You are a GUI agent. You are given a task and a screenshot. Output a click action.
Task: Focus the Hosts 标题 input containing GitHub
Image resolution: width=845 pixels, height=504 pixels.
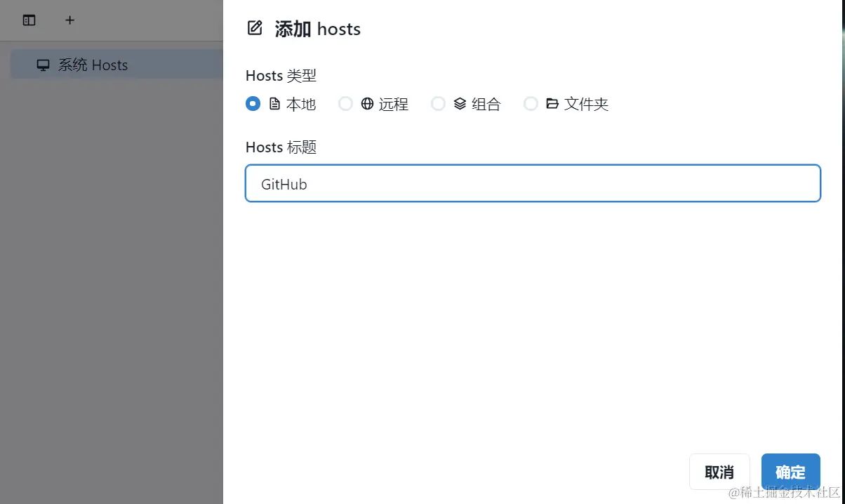(532, 183)
